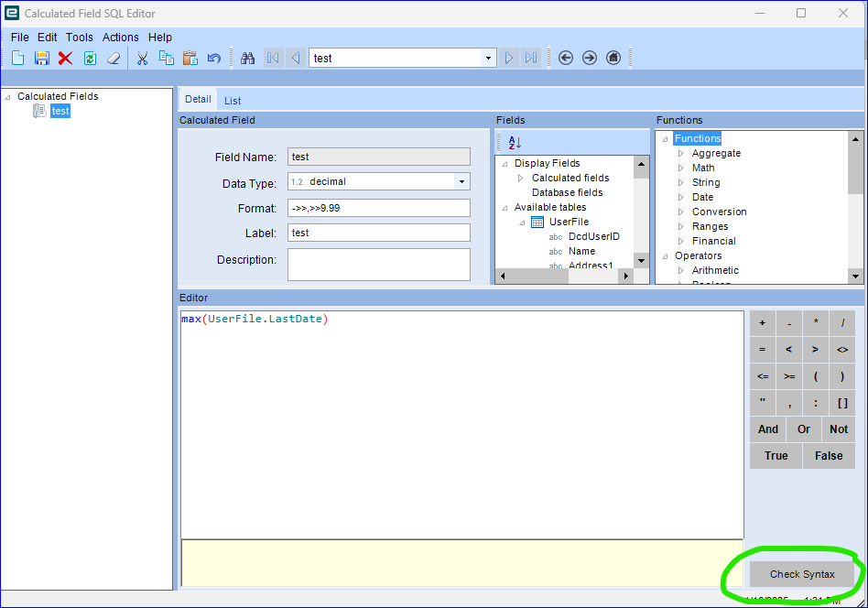The height and width of the screenshot is (608, 868).
Task: Expand the Date functions group
Action: pyautogui.click(x=681, y=197)
